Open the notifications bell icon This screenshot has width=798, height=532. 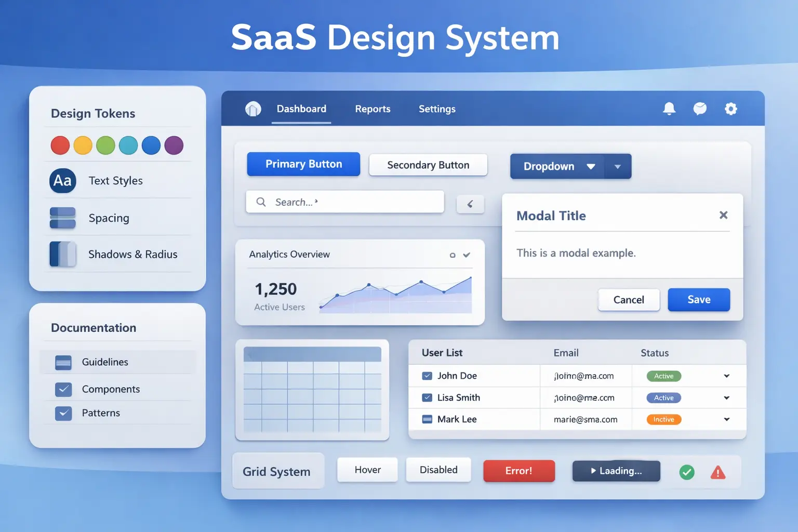point(669,109)
